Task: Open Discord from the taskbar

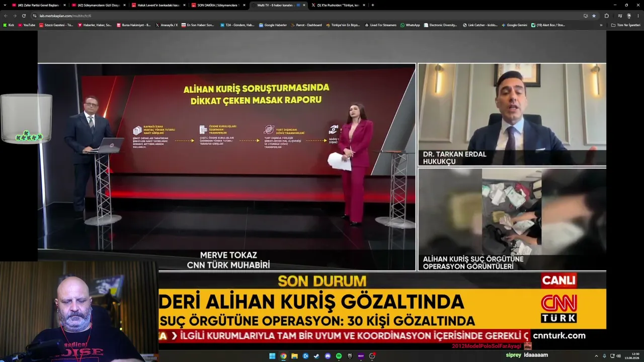Action: pos(328,356)
